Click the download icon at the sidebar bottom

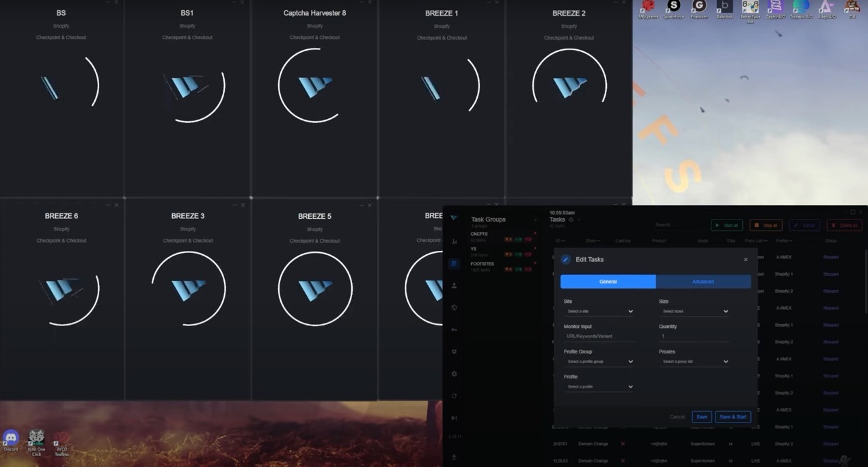[x=454, y=456]
